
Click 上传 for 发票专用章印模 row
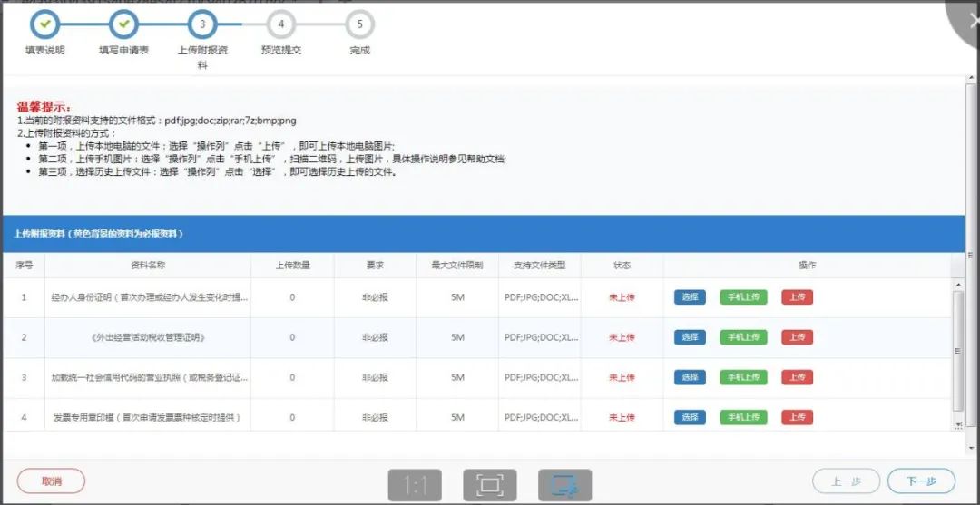(x=797, y=417)
